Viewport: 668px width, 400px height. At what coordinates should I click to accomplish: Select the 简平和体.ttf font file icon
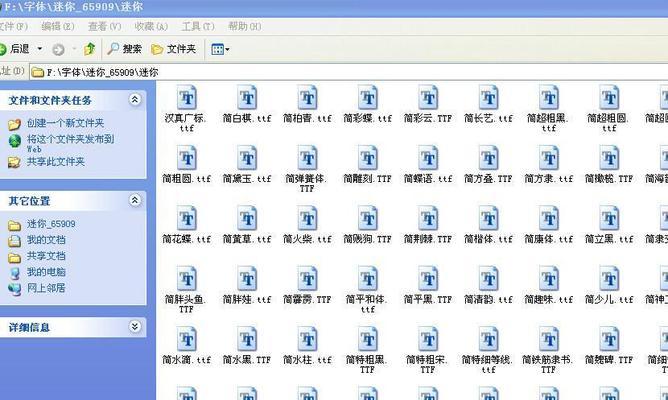pos(368,279)
